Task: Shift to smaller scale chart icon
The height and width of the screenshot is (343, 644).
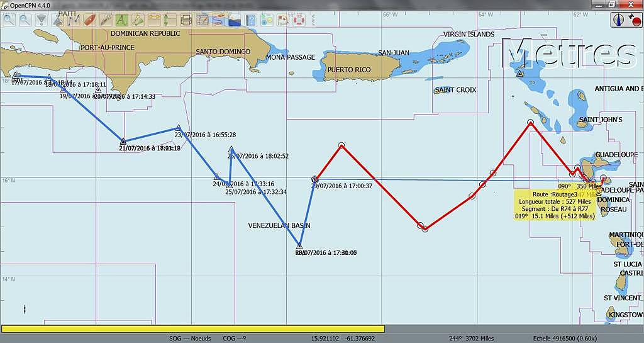Action: click(x=57, y=20)
